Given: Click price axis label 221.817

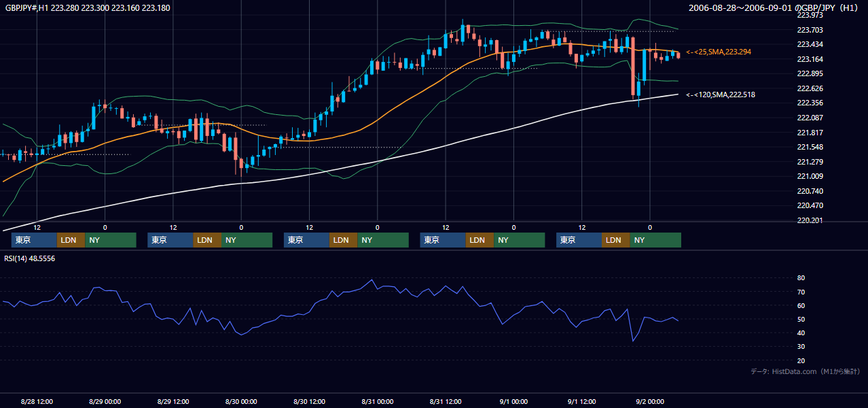Looking at the screenshot, I should tap(809, 133).
